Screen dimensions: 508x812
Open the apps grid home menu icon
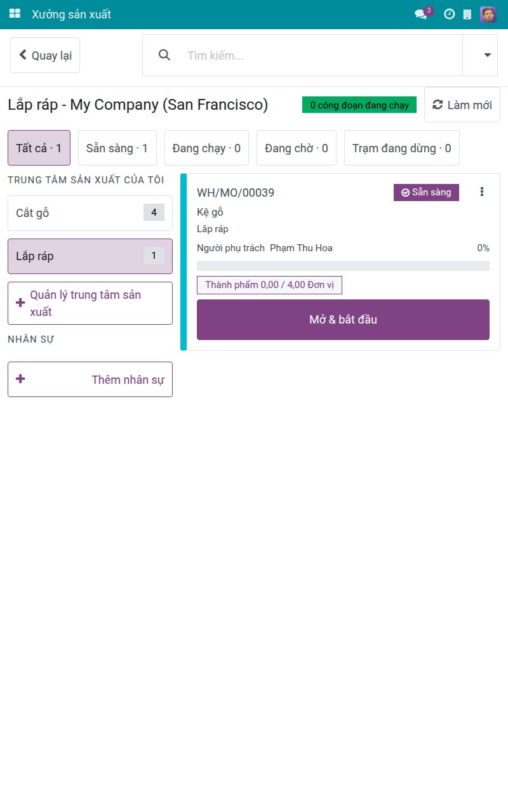point(15,14)
